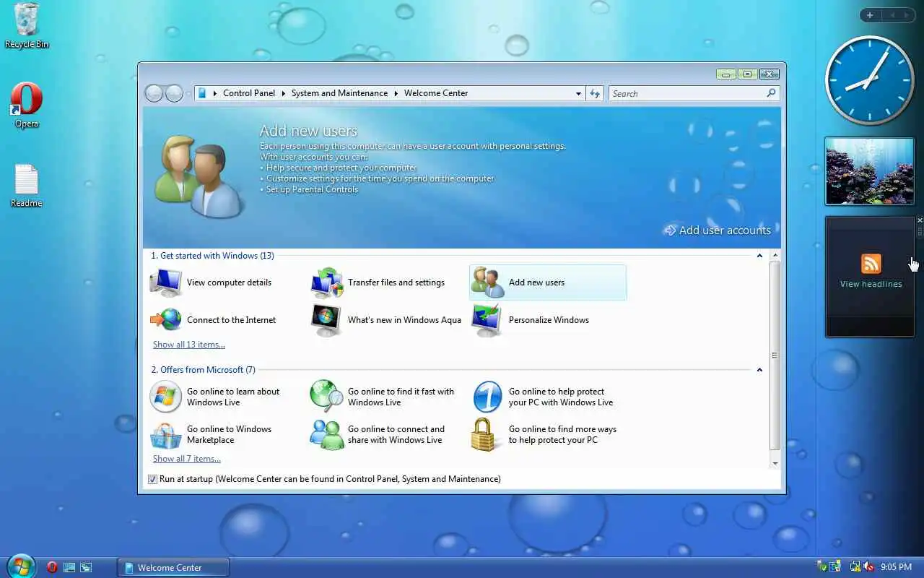This screenshot has height=578, width=924.
Task: Click the Add user accounts link
Action: [x=718, y=230]
